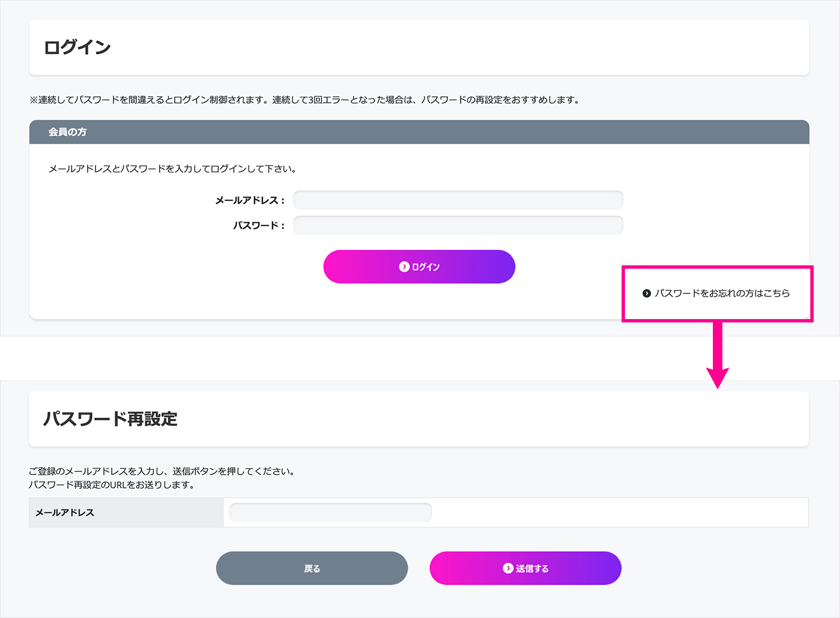Focus the login メールアドレス input field
The width and height of the screenshot is (840, 618).
(458, 200)
